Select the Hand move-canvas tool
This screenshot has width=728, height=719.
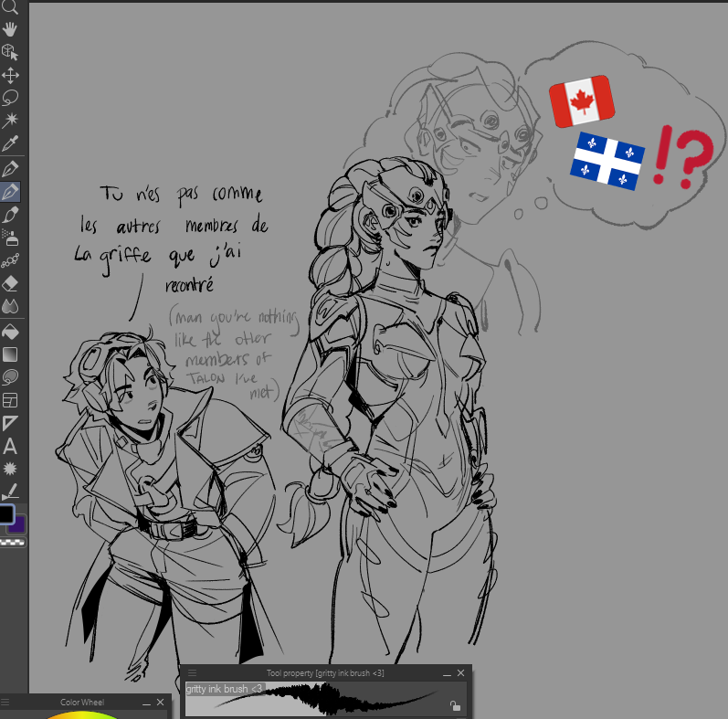(10, 29)
